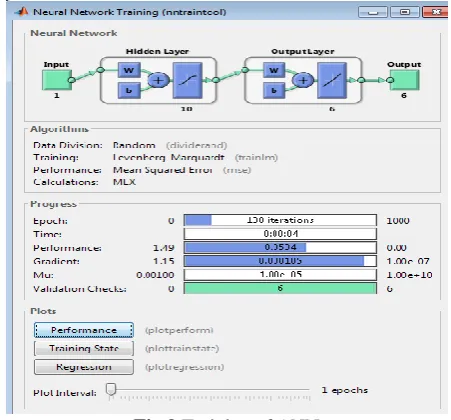Viewport: 451px width, 420px height.
Task: Click the '1 epochs' plot interval value
Action: pyautogui.click(x=345, y=390)
